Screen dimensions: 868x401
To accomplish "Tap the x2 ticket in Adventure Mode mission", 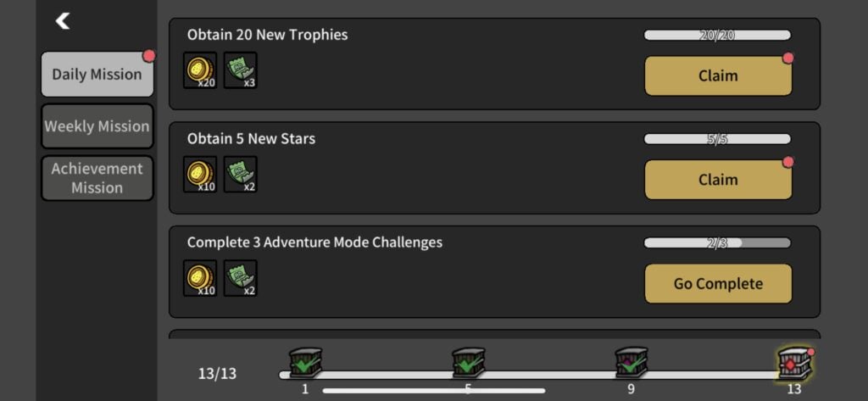I will [240, 278].
